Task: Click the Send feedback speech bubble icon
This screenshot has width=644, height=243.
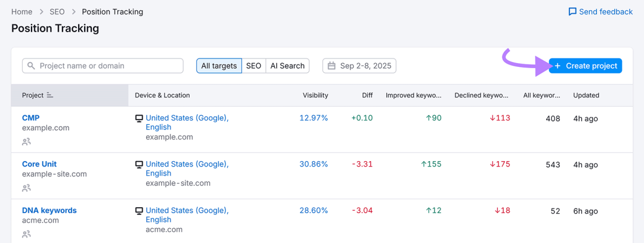Action: (x=572, y=12)
